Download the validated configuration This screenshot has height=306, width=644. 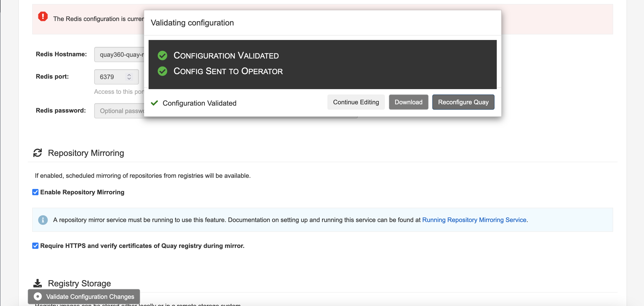pos(408,102)
